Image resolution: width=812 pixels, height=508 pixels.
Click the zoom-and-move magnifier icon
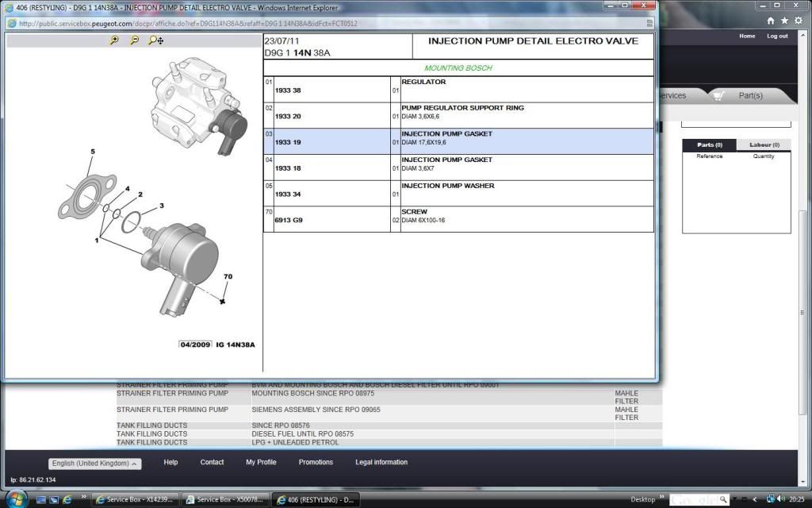[x=156, y=40]
